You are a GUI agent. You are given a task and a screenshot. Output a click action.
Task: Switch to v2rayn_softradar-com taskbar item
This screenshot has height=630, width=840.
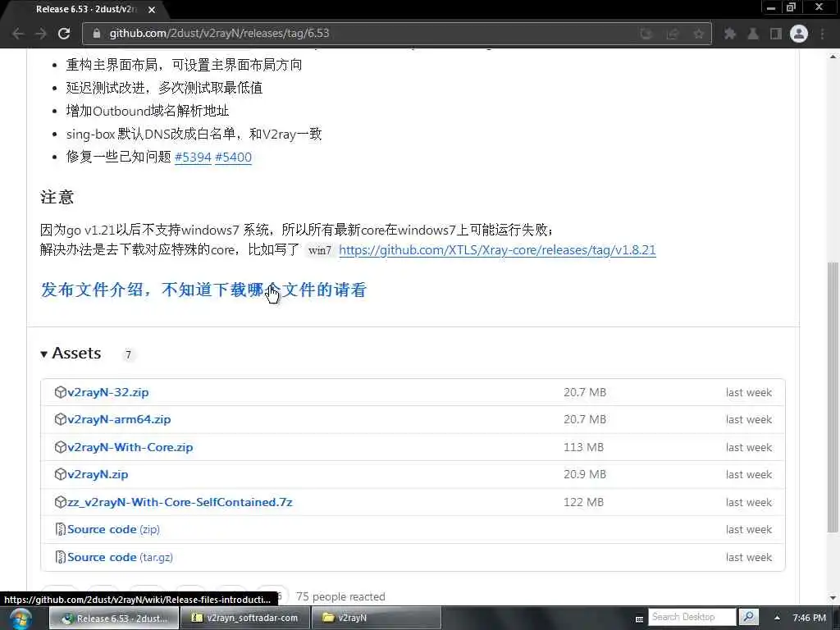tap(245, 619)
